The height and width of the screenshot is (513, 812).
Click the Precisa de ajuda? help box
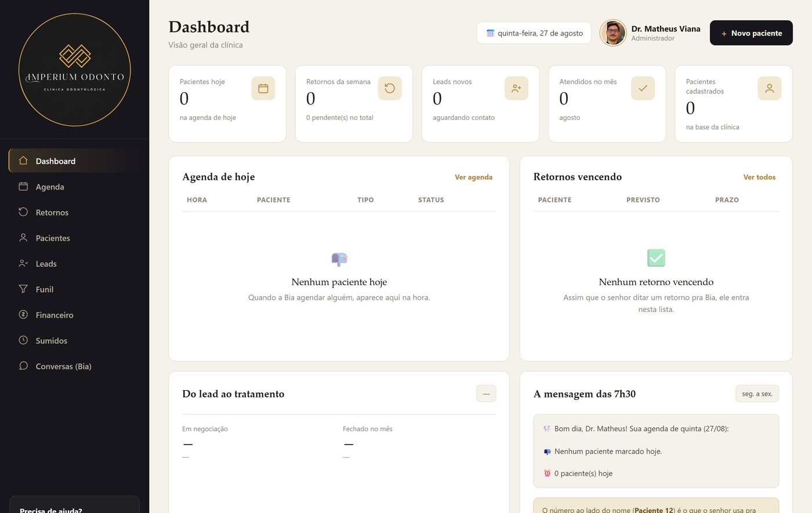click(x=74, y=505)
